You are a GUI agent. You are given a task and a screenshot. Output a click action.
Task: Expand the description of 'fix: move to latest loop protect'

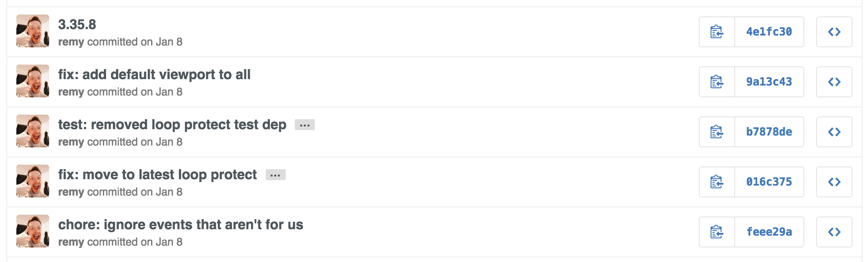click(275, 175)
